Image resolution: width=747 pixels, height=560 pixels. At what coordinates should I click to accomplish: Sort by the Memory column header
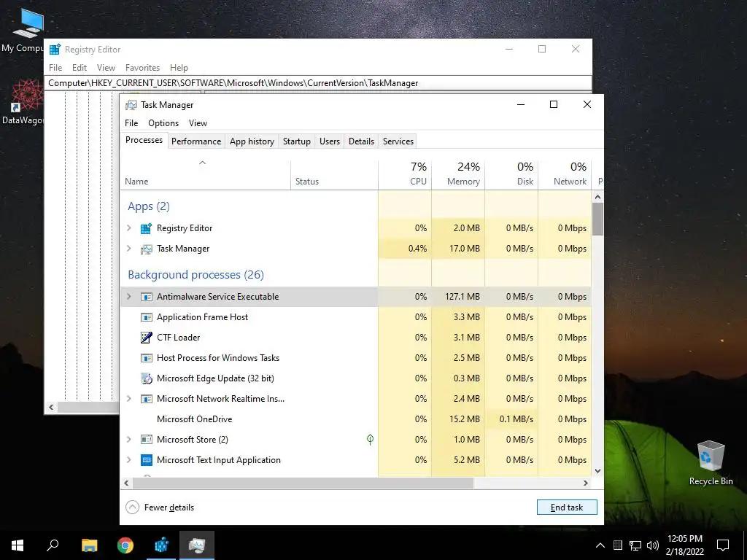[x=458, y=174]
